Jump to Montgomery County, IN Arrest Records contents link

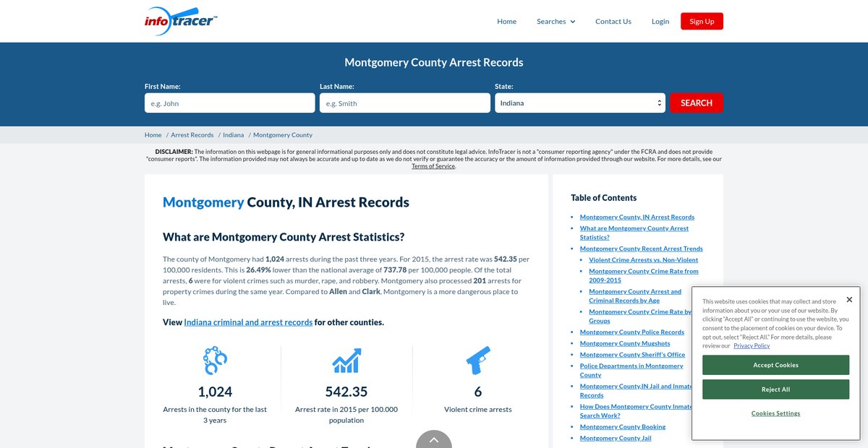click(637, 217)
